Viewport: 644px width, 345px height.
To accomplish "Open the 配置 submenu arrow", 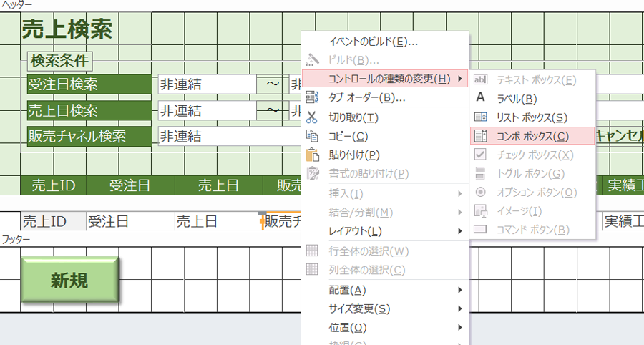I will pyautogui.click(x=459, y=290).
